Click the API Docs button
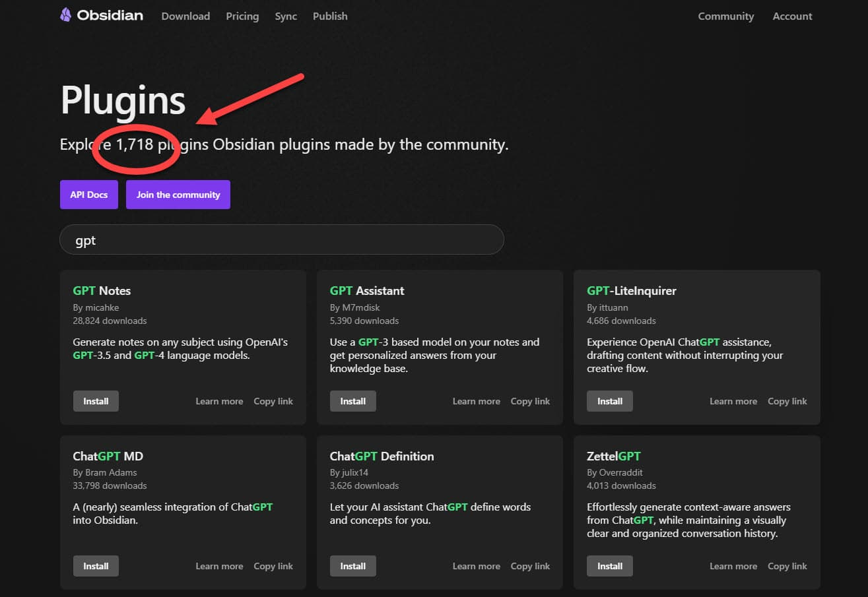 89,195
